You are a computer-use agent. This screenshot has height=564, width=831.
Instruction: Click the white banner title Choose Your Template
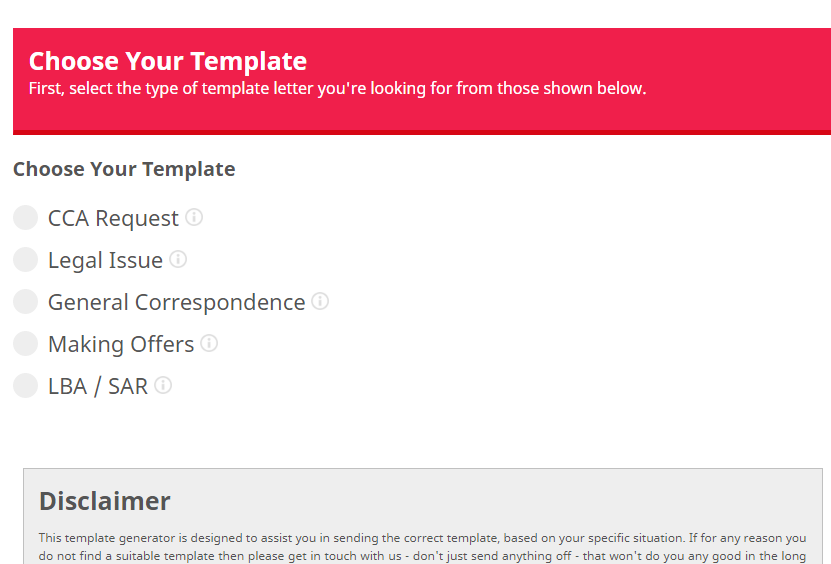pos(168,61)
